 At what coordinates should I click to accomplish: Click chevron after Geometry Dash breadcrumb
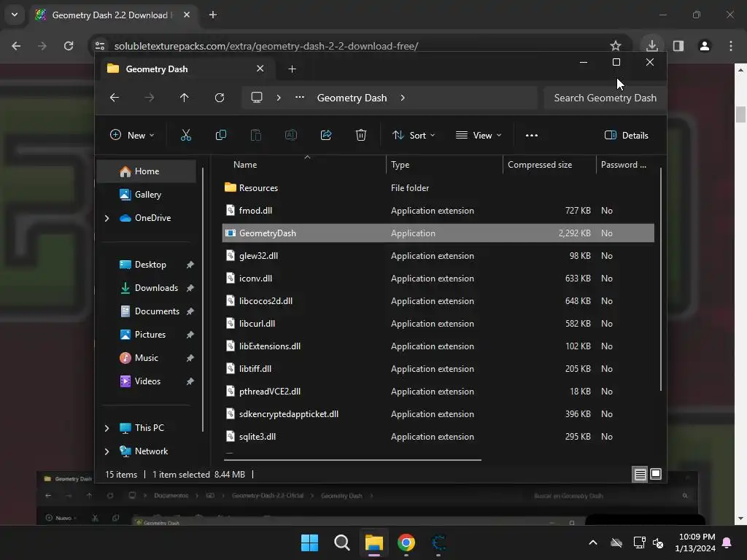403,98
